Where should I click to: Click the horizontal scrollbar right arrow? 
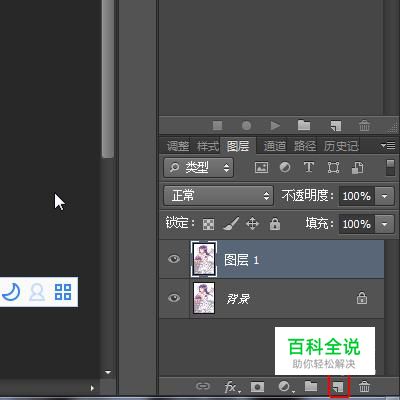(92, 388)
